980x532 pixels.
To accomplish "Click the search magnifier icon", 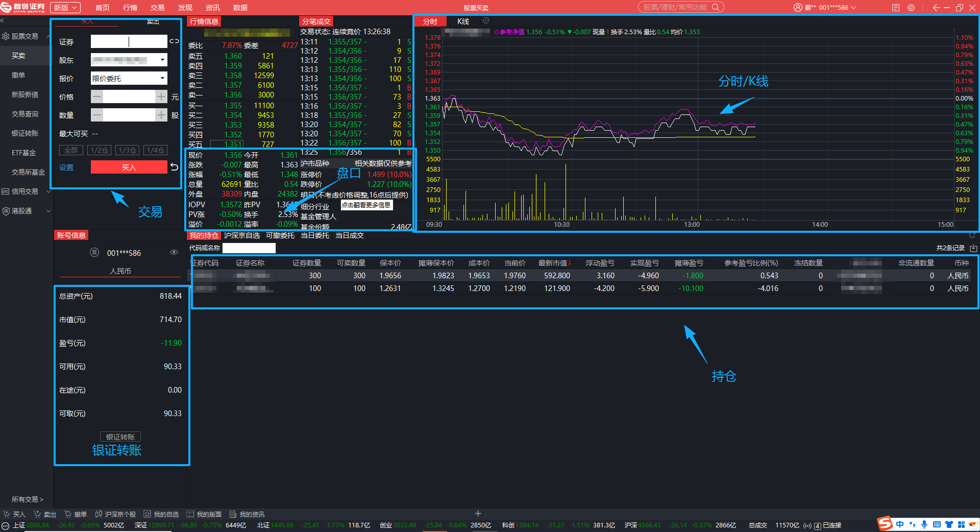I will point(716,7).
